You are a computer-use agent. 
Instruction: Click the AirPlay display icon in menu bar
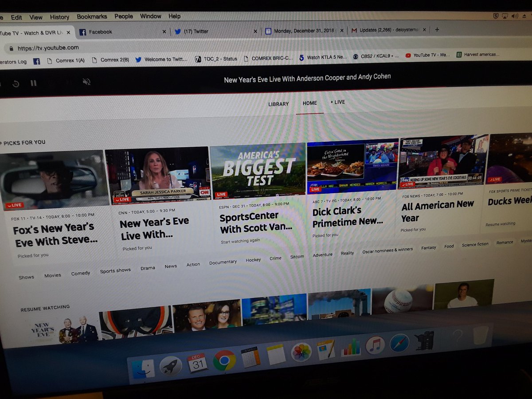tap(505, 16)
